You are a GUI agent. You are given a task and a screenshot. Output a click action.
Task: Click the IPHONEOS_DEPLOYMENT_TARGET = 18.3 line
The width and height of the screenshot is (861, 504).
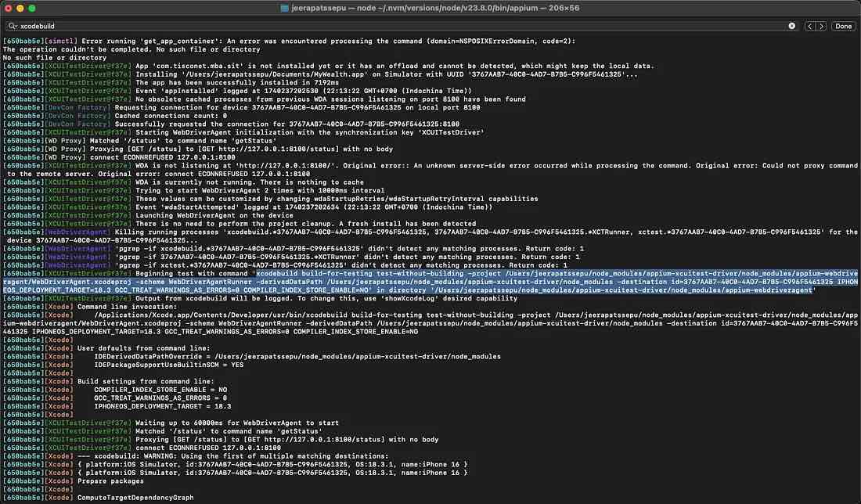tap(163, 406)
